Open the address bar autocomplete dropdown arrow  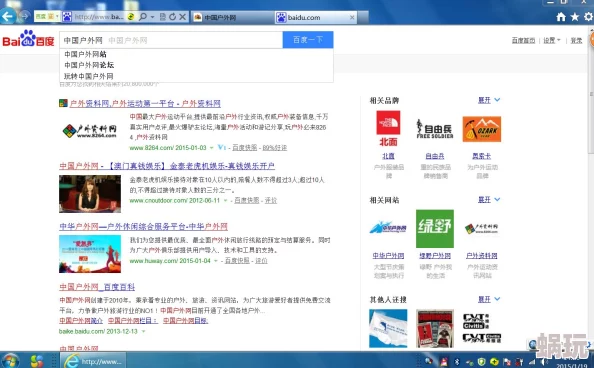point(152,17)
